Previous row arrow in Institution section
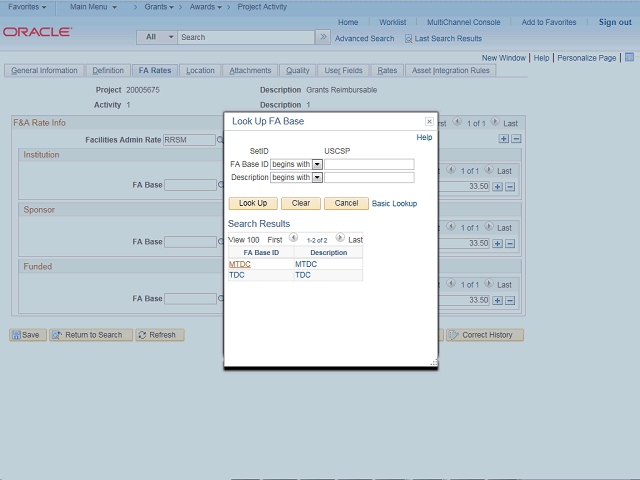This screenshot has height=480, width=640. point(451,169)
